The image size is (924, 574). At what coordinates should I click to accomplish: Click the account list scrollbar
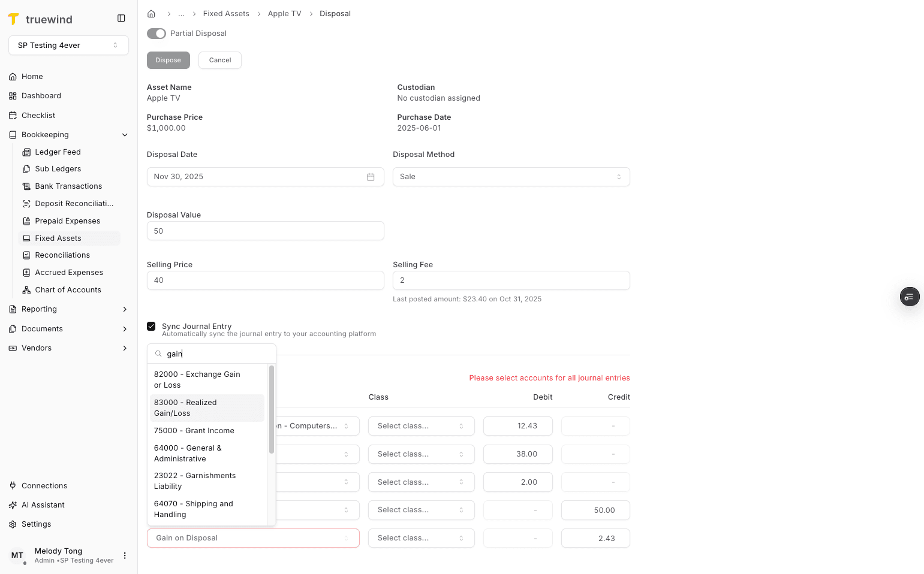pyautogui.click(x=272, y=410)
